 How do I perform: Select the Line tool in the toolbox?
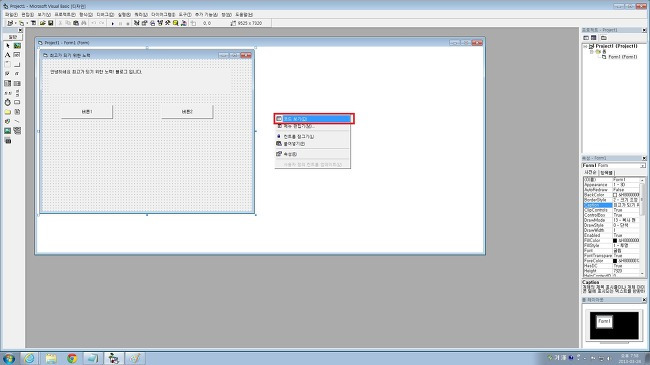click(x=17, y=121)
